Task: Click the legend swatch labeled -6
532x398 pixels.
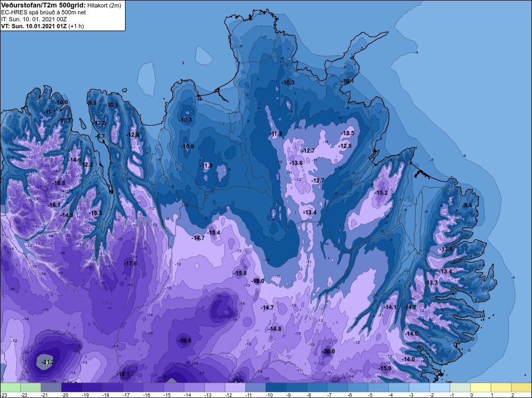Action: pyautogui.click(x=358, y=387)
